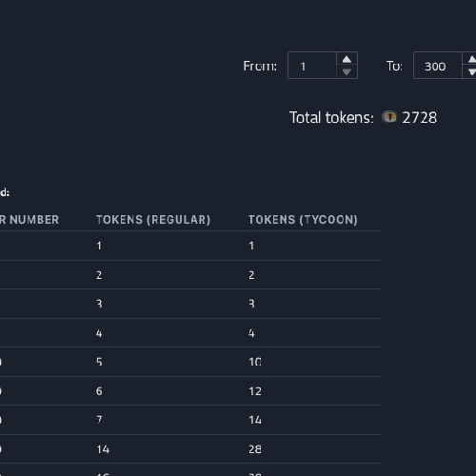Select tycoon tokens cell showing 12
Screen dimensions: 476x476
click(255, 391)
